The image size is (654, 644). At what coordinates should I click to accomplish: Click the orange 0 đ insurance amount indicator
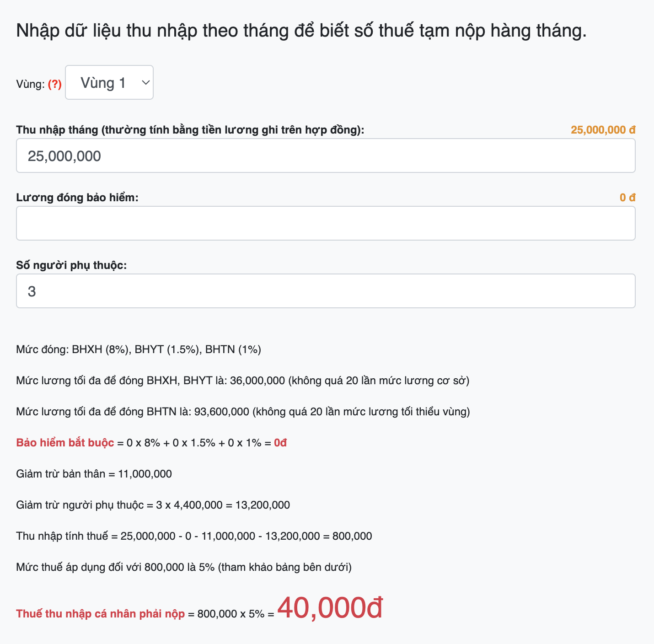[x=627, y=198]
